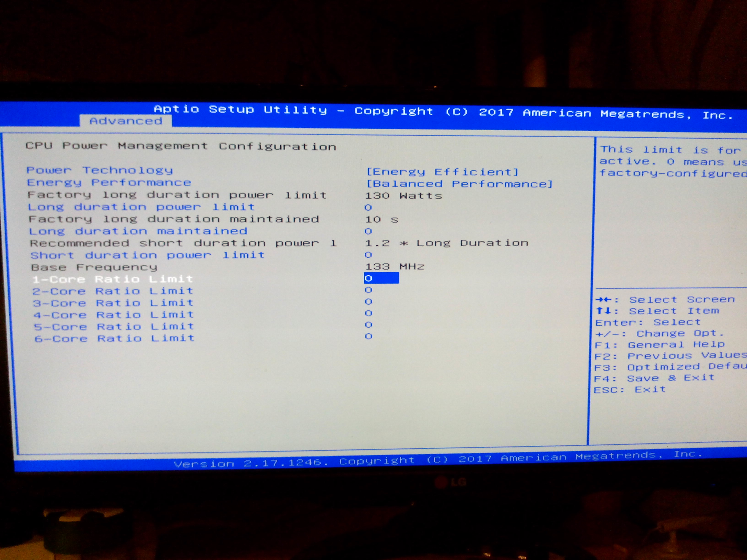This screenshot has width=747, height=560.
Task: Click the F1 General Help hint
Action: point(659,345)
